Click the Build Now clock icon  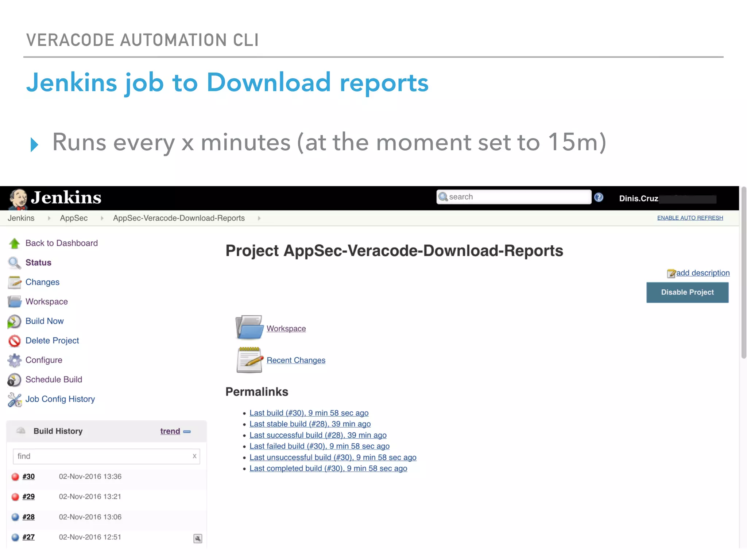point(14,321)
